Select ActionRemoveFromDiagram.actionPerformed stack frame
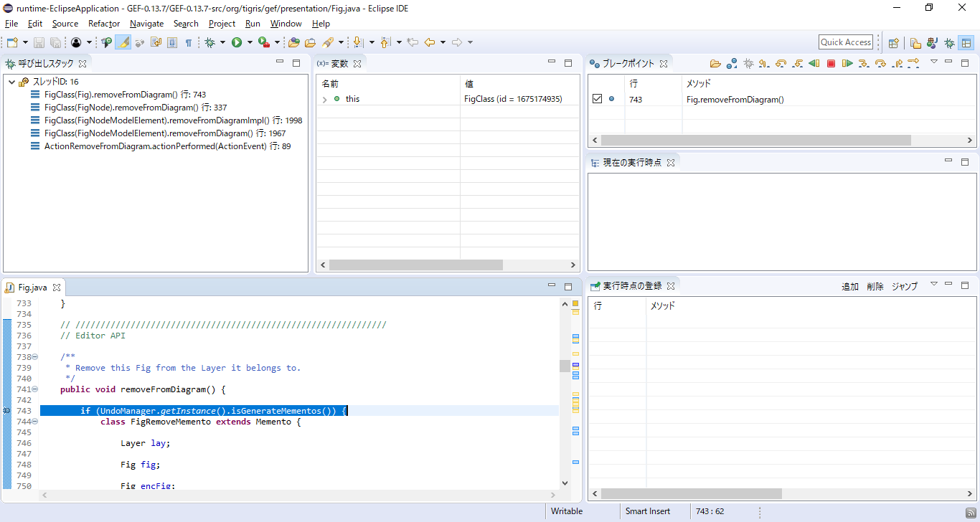Image resolution: width=980 pixels, height=522 pixels. [167, 146]
